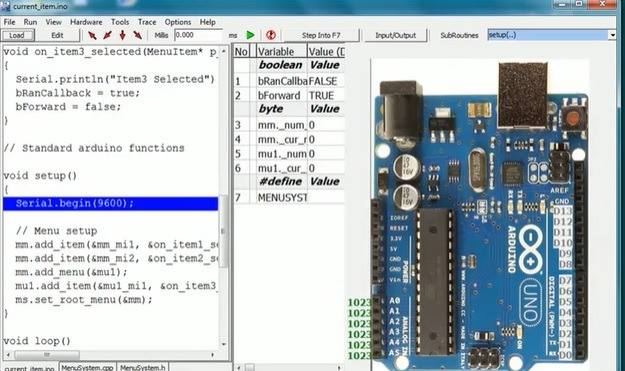Viewport: 625px width, 371px height.
Task: Click the red down-arrow step icon
Action: 122,35
